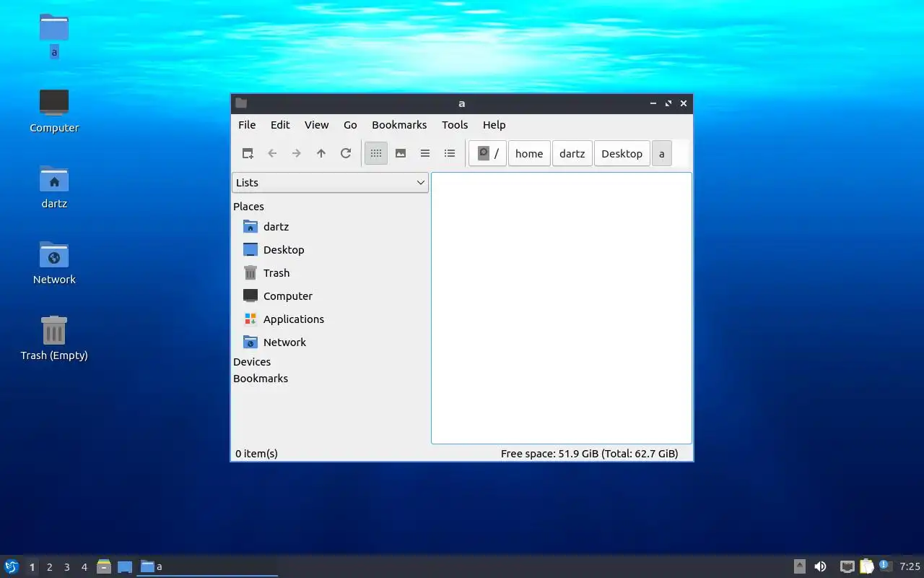Image resolution: width=924 pixels, height=578 pixels.
Task: Click the folder icon in title bar
Action: (241, 103)
